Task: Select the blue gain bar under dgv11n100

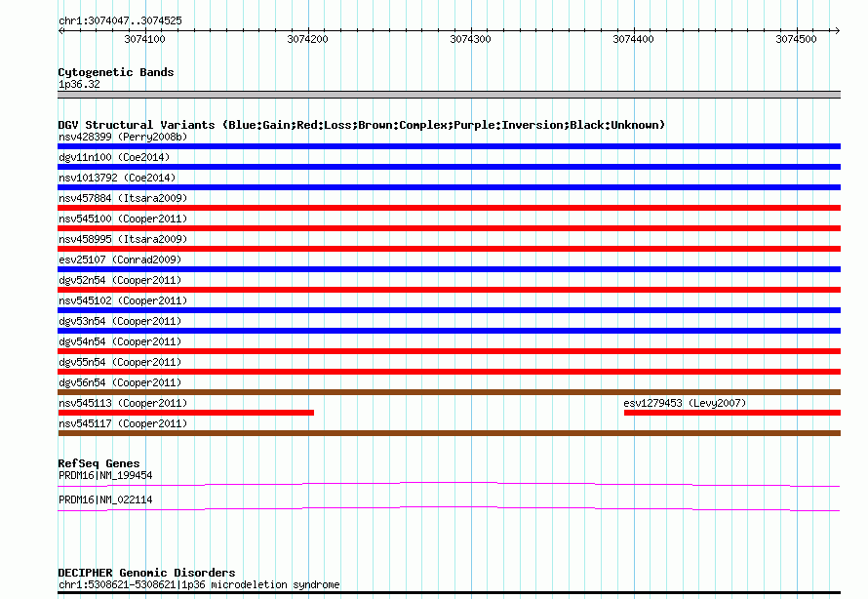Action: point(449,167)
